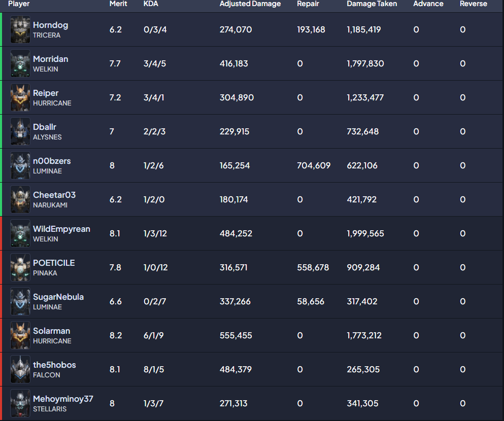This screenshot has height=421, width=504.
Task: Click Morridan's Welkin mech avatar
Action: tap(20, 63)
